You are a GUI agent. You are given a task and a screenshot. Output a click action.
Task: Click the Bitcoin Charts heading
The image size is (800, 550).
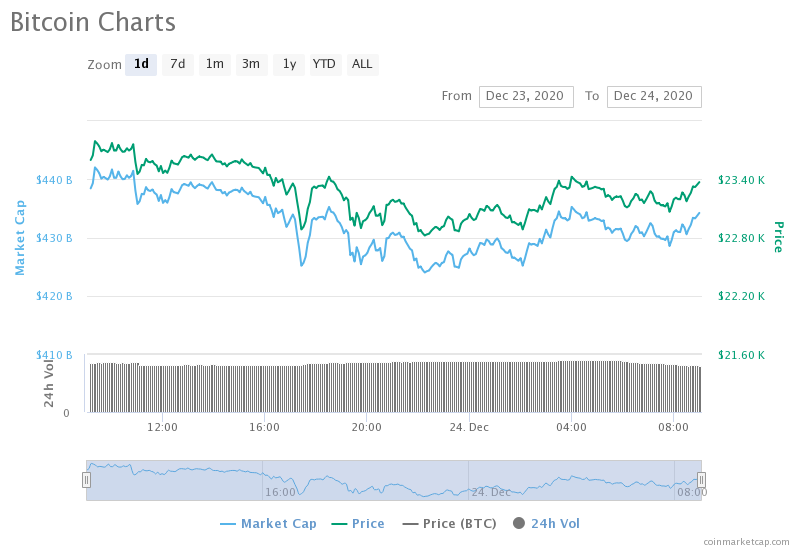tap(93, 22)
